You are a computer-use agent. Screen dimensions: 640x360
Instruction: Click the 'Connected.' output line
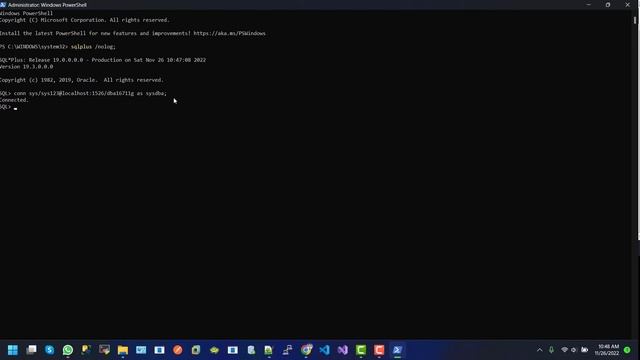[x=14, y=100]
